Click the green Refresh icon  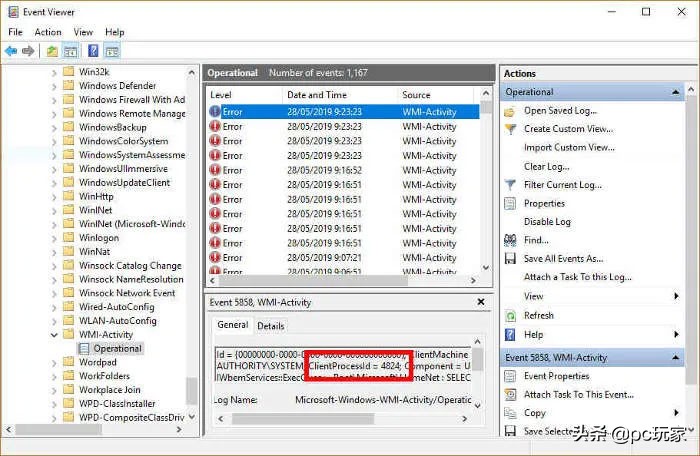click(511, 315)
